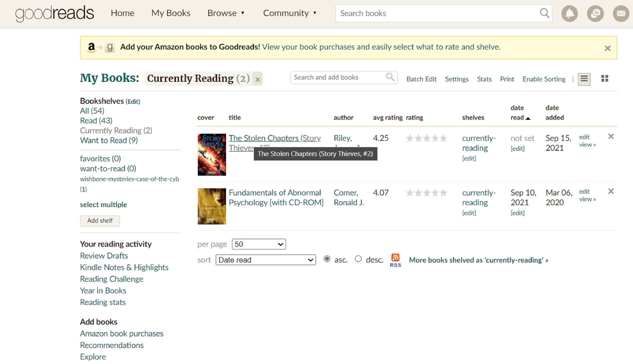Rate Fundamentals of Abnormal Psychology three stars

click(x=427, y=193)
